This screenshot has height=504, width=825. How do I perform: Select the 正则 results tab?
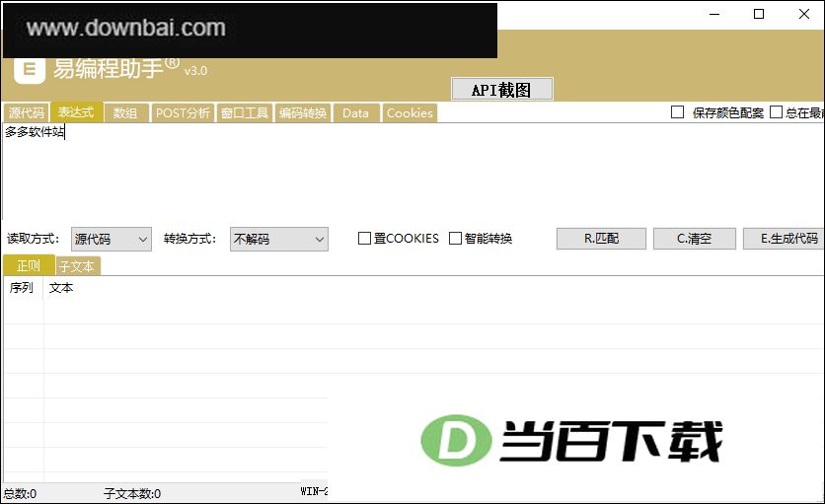[x=29, y=265]
